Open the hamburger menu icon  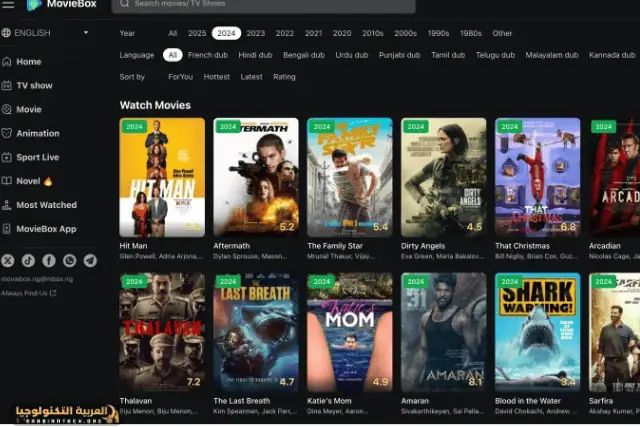8,4
